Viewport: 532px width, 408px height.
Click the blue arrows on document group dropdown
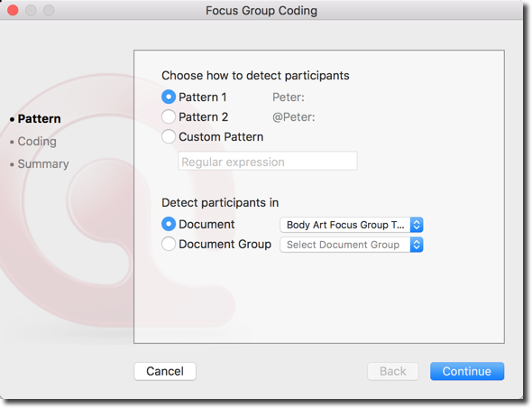(x=417, y=245)
